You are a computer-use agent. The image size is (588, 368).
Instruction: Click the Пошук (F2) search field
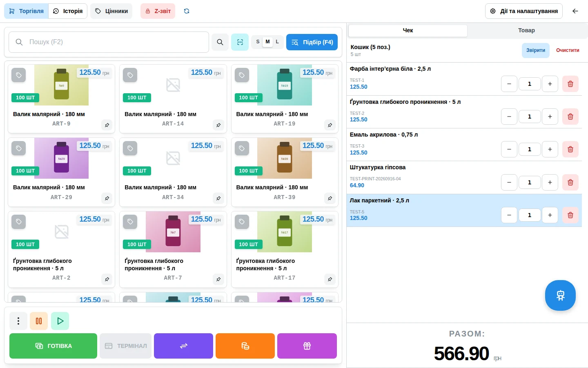(x=109, y=42)
